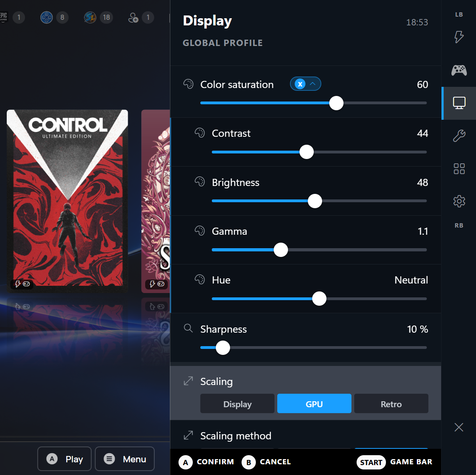Open the performance lightning bolt tab
The width and height of the screenshot is (476, 475).
point(459,37)
